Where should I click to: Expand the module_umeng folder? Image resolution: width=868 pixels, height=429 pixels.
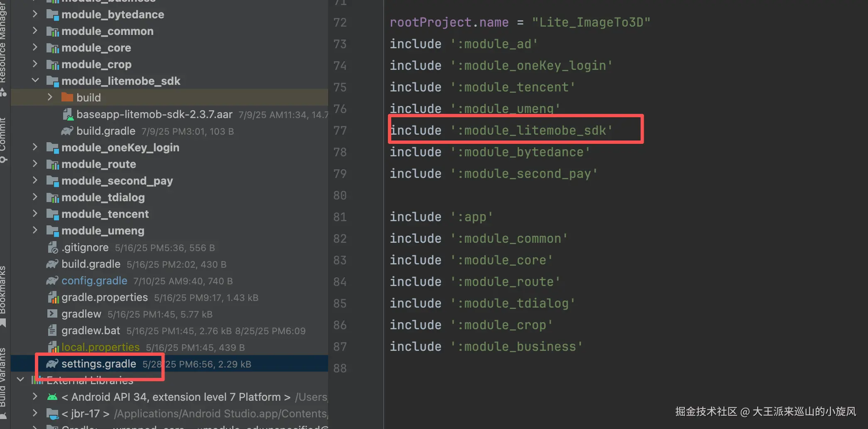click(x=35, y=230)
